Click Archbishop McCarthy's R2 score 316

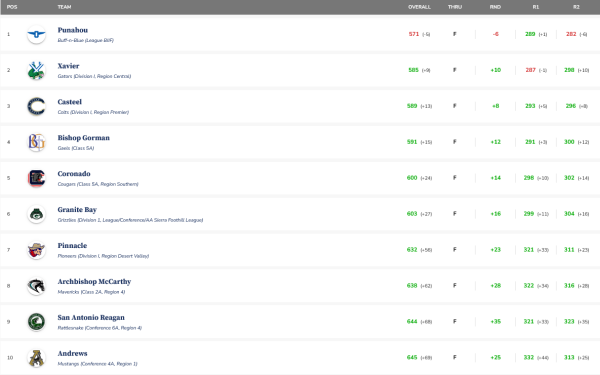pyautogui.click(x=569, y=286)
